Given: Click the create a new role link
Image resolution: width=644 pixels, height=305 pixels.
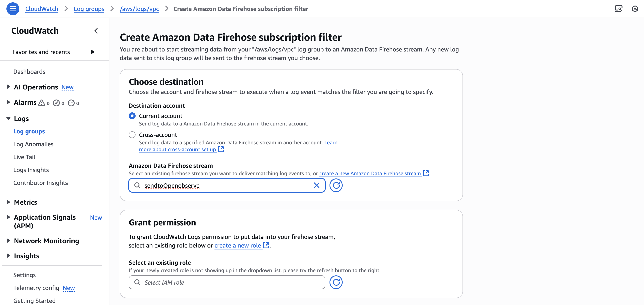Looking at the screenshot, I should click(x=238, y=245).
